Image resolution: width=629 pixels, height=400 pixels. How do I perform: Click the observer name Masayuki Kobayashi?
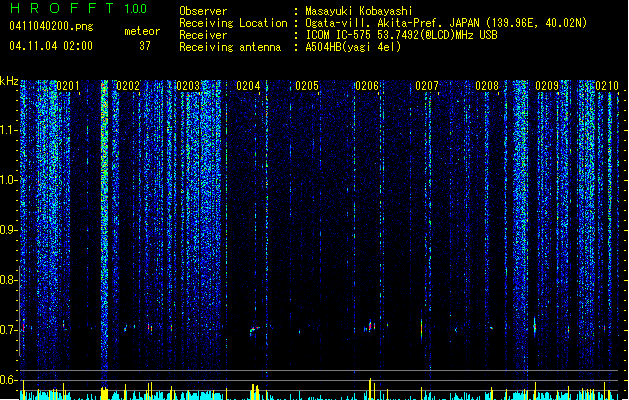[359, 11]
